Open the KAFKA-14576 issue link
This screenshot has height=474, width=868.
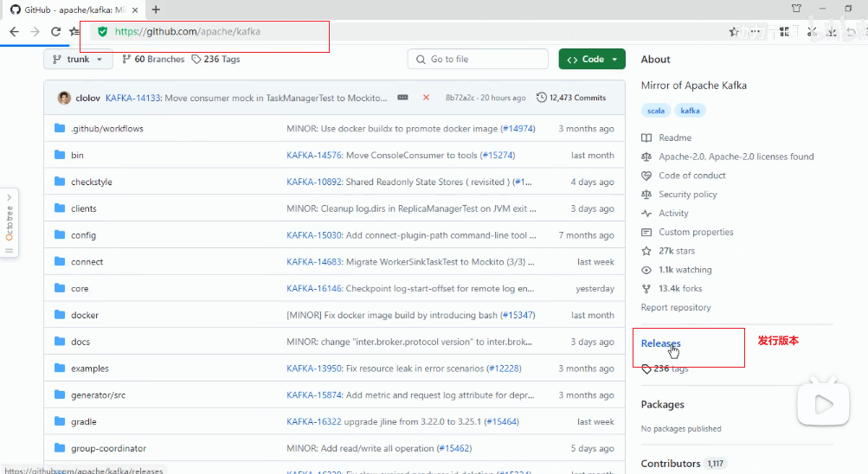point(314,156)
